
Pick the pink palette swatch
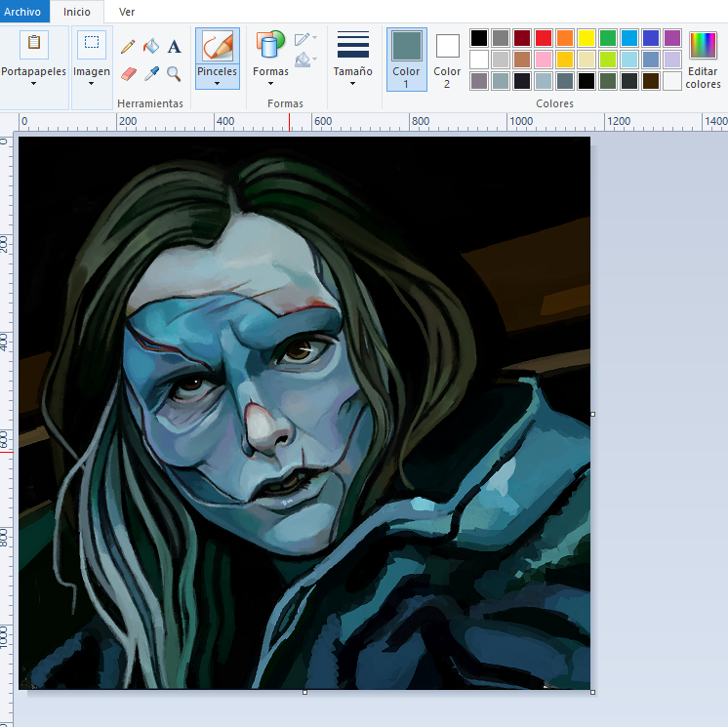[544, 60]
